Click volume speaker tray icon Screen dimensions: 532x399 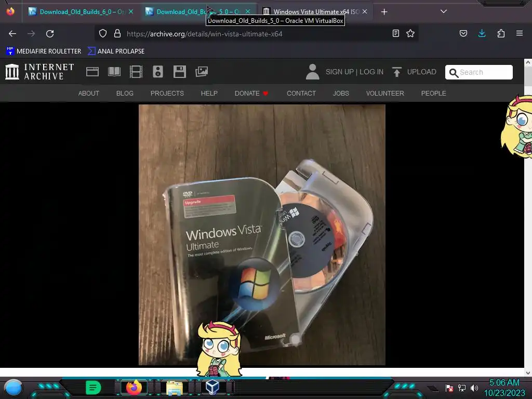pyautogui.click(x=474, y=388)
